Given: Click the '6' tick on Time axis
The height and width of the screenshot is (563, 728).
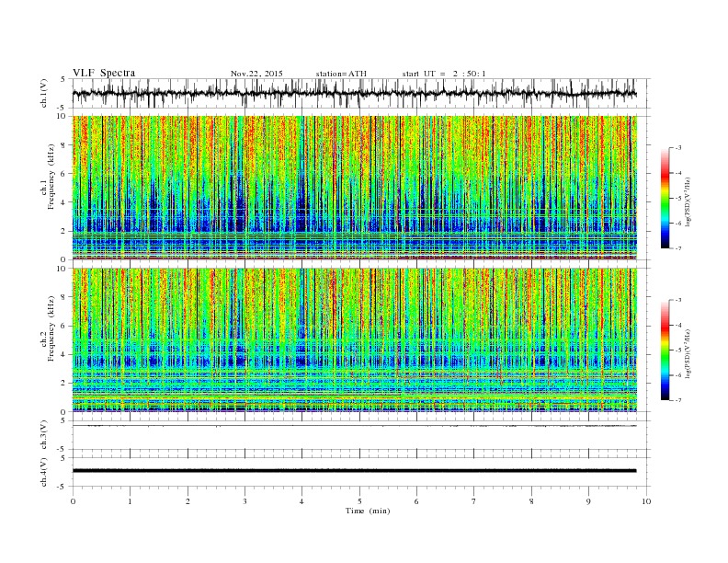Looking at the screenshot, I should coord(416,501).
